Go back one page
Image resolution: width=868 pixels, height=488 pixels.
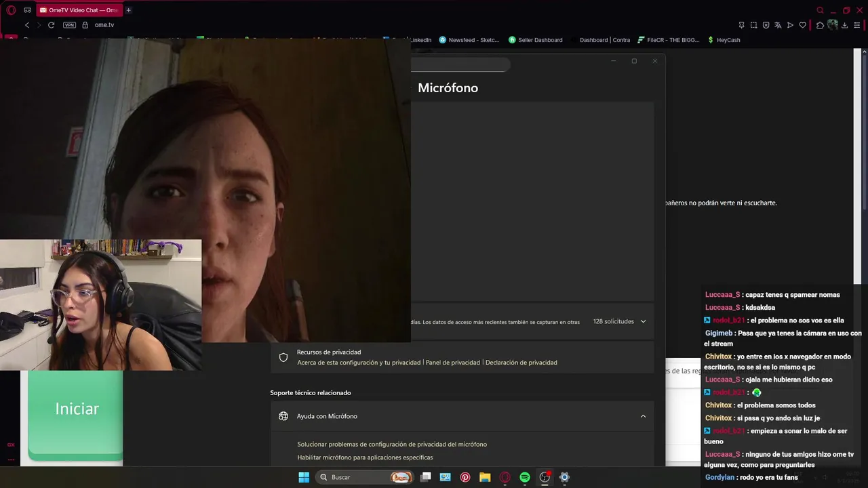(27, 25)
